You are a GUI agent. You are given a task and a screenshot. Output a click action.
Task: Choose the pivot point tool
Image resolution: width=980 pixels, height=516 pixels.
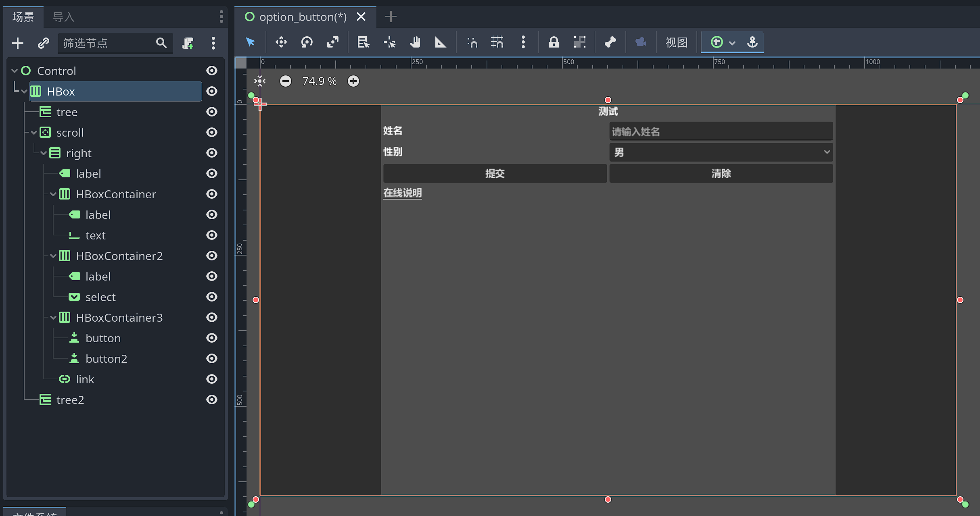389,42
